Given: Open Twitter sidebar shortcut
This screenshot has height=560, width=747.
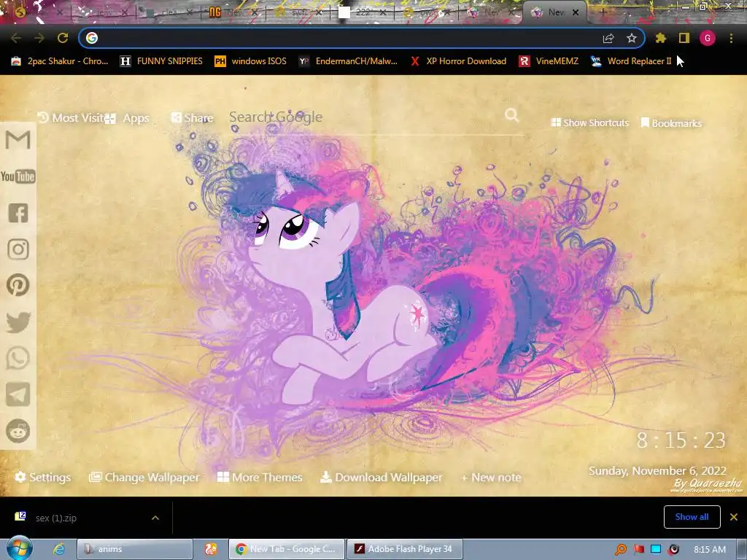Looking at the screenshot, I should pyautogui.click(x=18, y=322).
